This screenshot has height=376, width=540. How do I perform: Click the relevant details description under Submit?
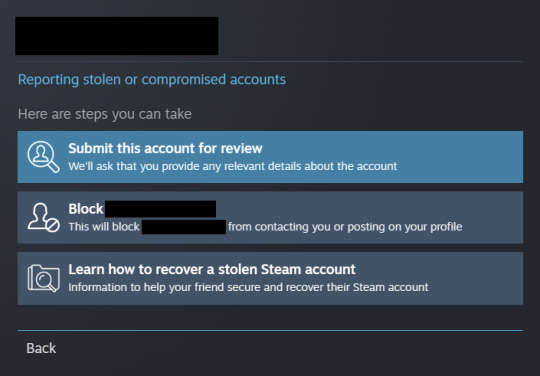pyautogui.click(x=233, y=166)
